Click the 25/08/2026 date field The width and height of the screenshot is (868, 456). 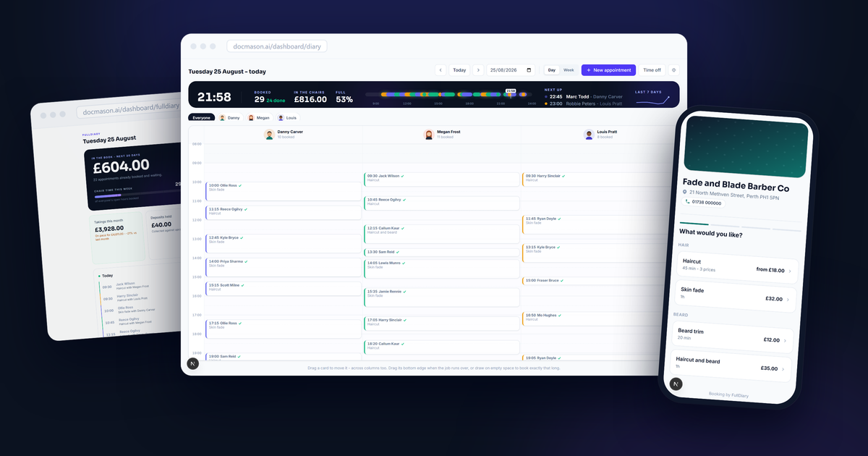[x=511, y=70]
